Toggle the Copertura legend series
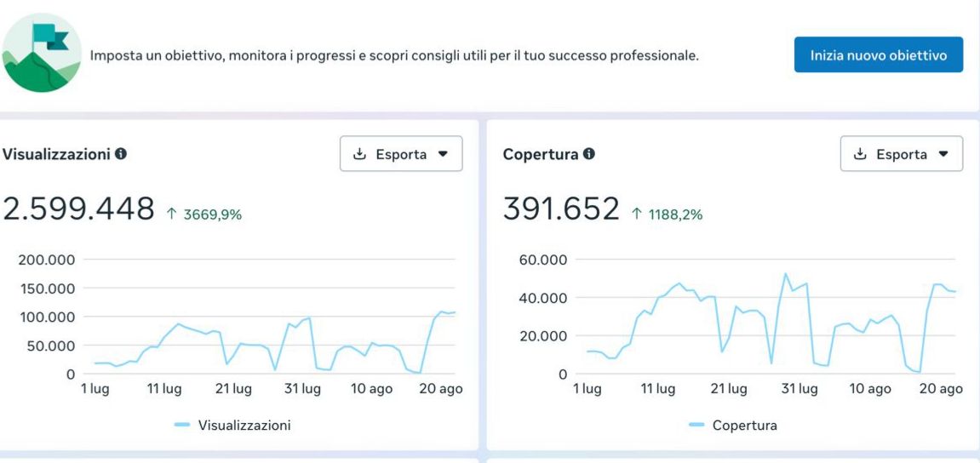Viewport: 980px width, 463px height. (x=733, y=426)
